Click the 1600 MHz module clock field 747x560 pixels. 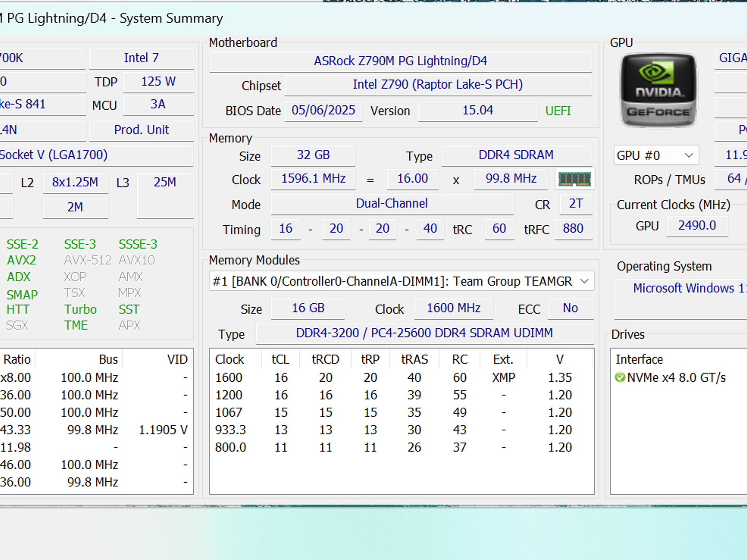coord(454,308)
